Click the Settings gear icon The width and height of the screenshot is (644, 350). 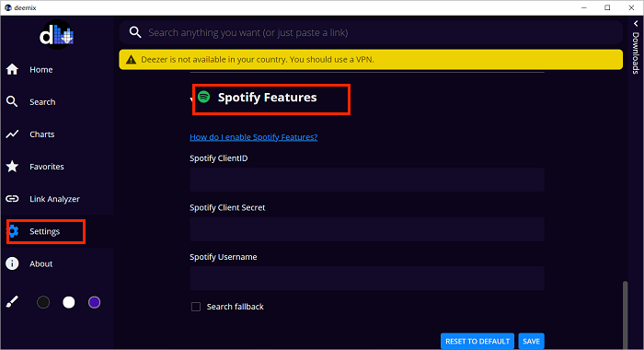pos(13,231)
